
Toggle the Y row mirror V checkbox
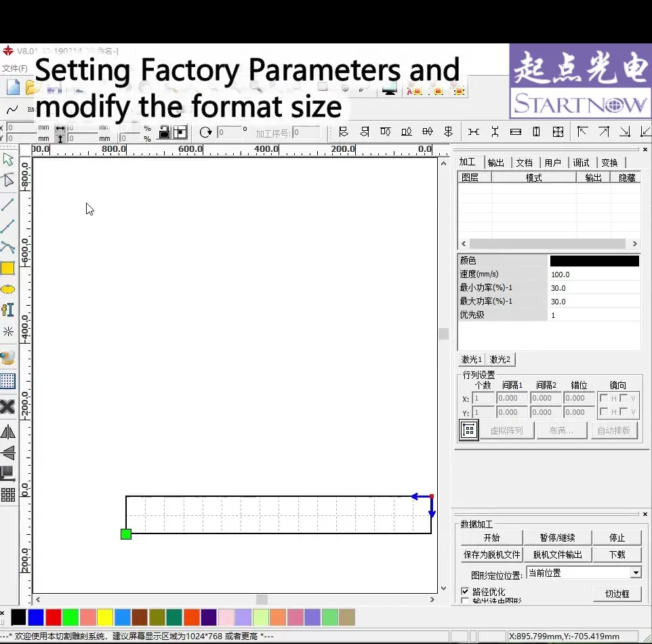(624, 411)
